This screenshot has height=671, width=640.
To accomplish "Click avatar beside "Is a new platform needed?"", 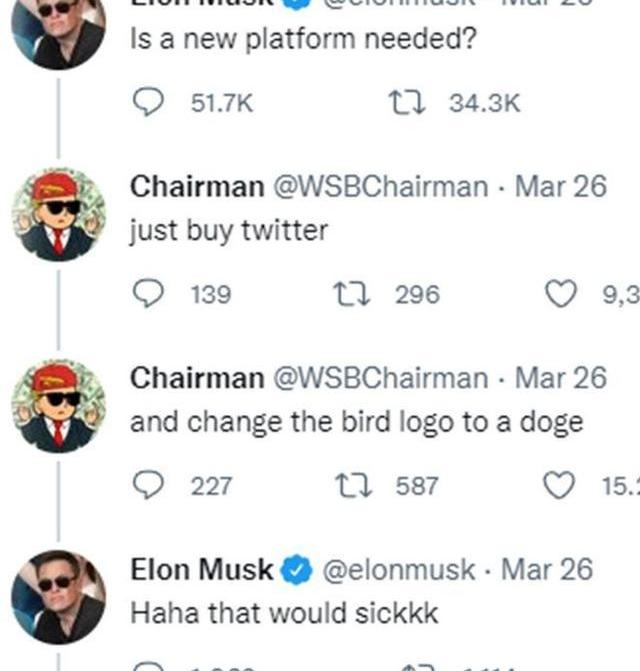I will 58,28.
